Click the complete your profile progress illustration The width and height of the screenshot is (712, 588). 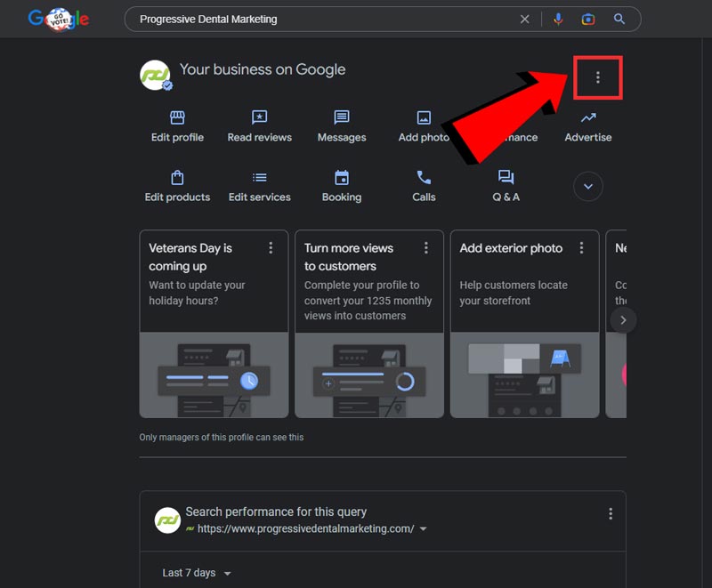coord(369,375)
